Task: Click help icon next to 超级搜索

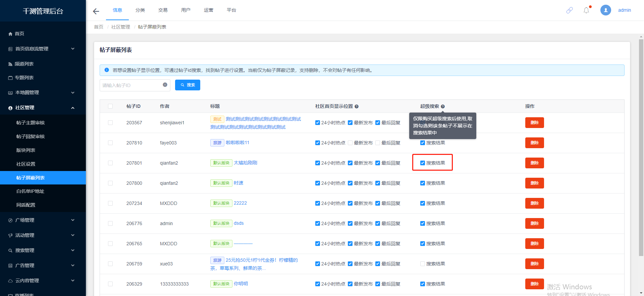Action: click(443, 107)
